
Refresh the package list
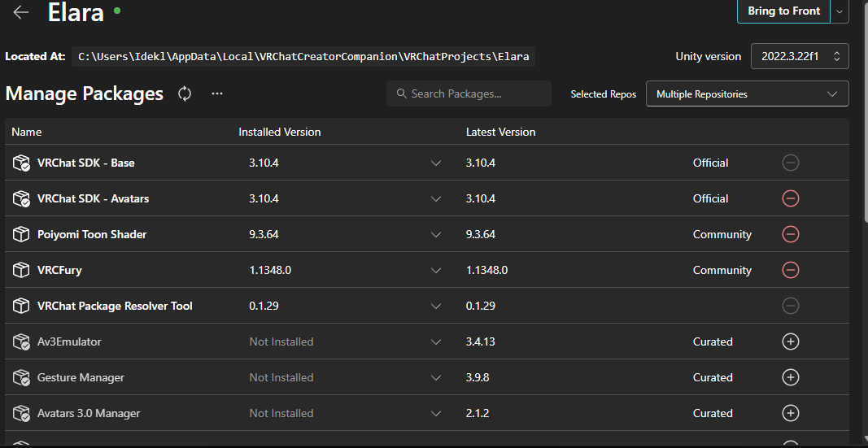[185, 94]
